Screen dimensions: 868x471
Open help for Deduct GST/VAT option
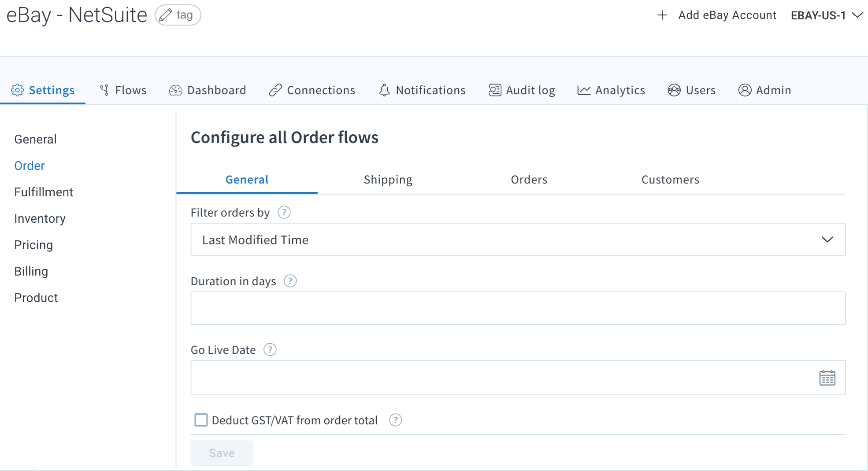click(x=395, y=420)
